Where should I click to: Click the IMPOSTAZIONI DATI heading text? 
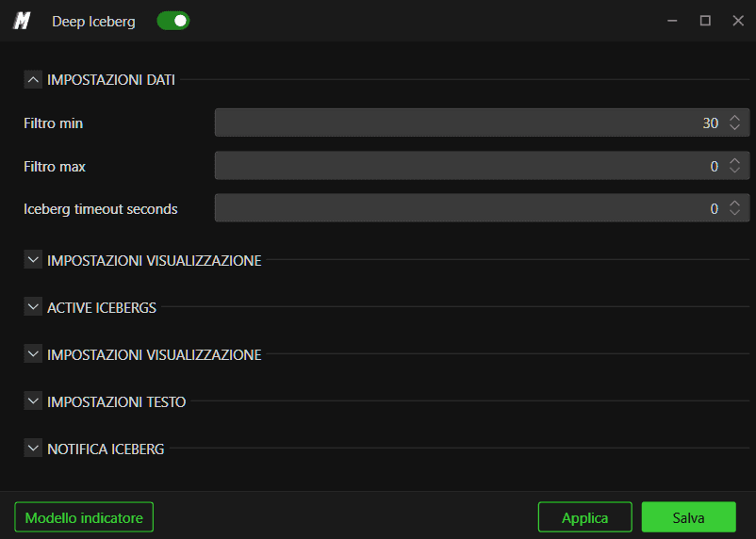click(x=111, y=80)
